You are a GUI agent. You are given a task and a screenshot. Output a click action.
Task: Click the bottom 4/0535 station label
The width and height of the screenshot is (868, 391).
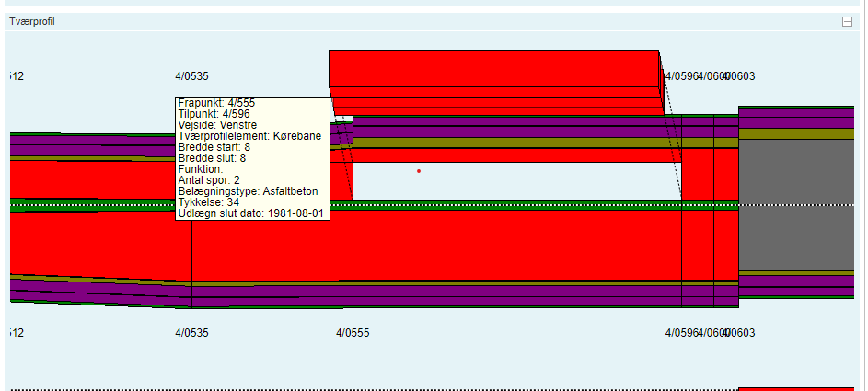191,332
